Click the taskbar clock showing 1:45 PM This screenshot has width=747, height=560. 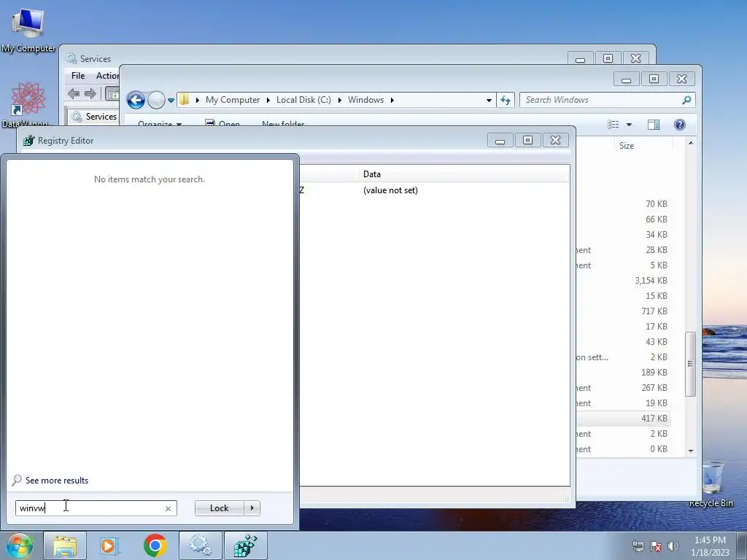click(x=710, y=546)
